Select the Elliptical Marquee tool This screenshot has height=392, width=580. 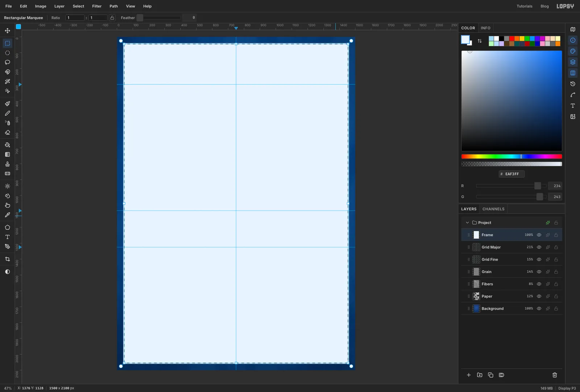7,53
